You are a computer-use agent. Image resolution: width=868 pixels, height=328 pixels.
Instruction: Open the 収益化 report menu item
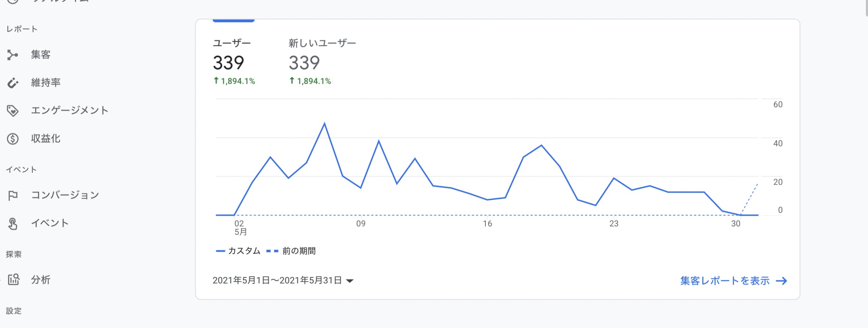[x=46, y=138]
